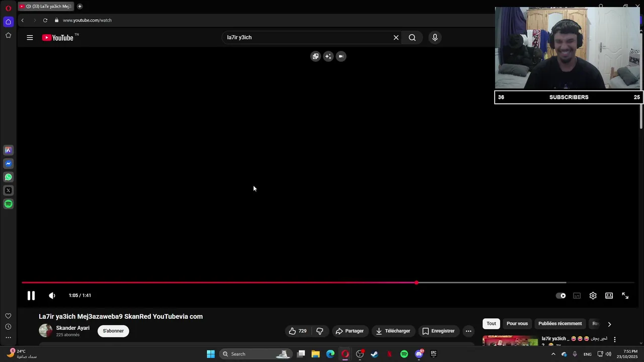Start voice search with the microphone
The height and width of the screenshot is (362, 644).
435,37
